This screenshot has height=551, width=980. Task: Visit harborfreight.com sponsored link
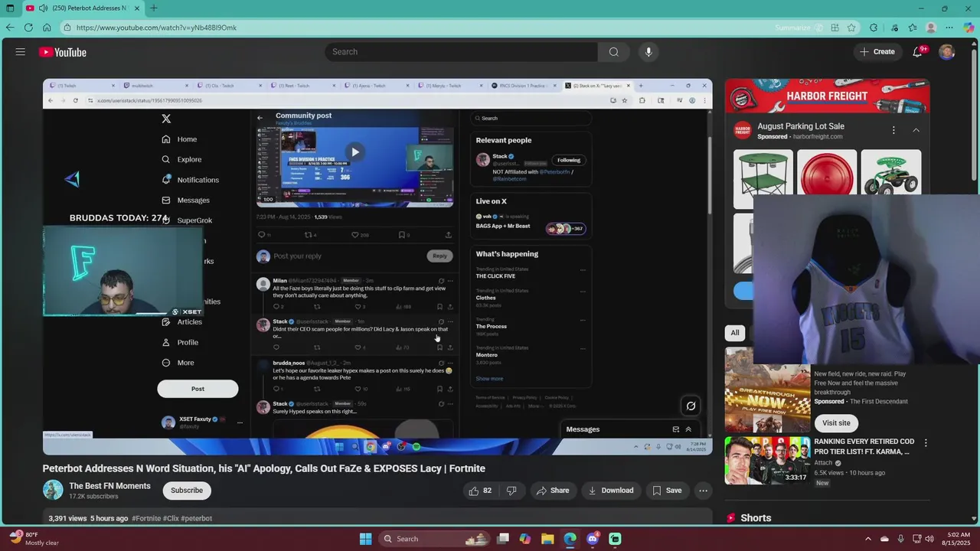(x=818, y=137)
